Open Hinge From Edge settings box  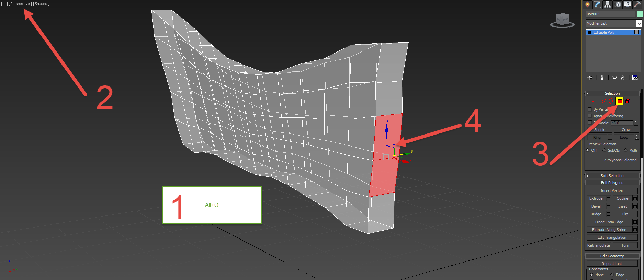pyautogui.click(x=635, y=222)
